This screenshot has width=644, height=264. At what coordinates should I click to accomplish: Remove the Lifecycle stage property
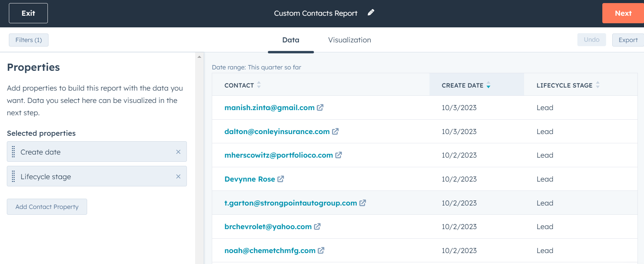coord(178,176)
